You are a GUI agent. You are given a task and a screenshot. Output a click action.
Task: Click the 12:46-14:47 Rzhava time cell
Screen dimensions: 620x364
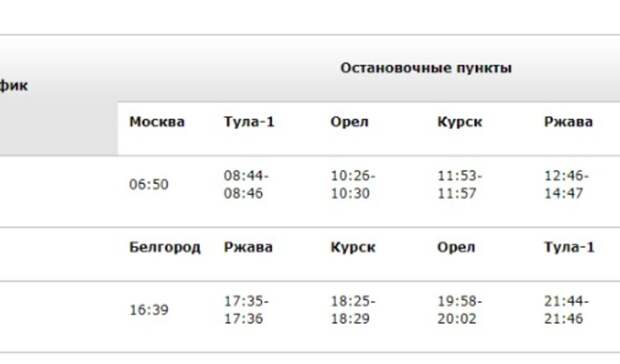click(566, 185)
